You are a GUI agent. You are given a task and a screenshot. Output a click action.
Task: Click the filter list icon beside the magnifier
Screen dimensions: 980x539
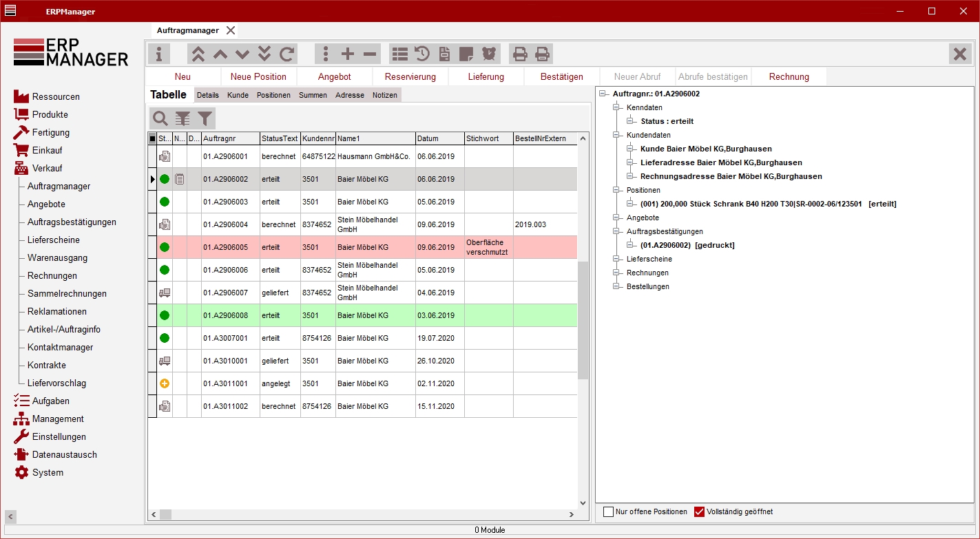tap(182, 118)
